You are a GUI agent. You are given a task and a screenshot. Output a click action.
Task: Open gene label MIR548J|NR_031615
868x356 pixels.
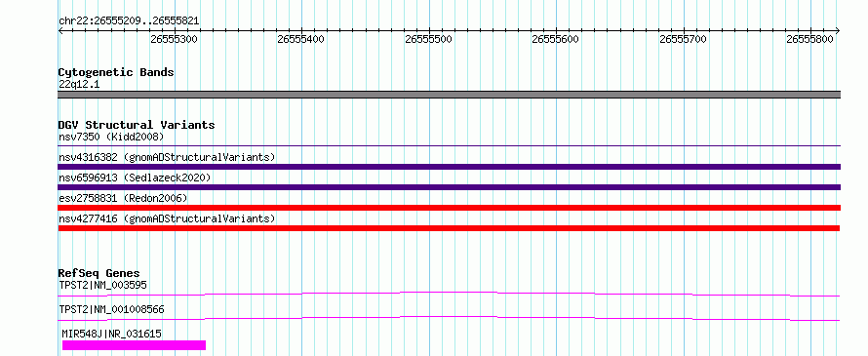[112, 334]
